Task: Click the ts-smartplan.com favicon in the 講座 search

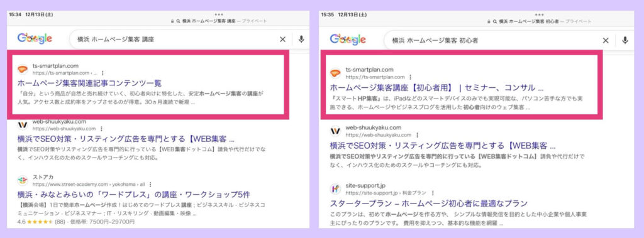Action: [x=23, y=69]
